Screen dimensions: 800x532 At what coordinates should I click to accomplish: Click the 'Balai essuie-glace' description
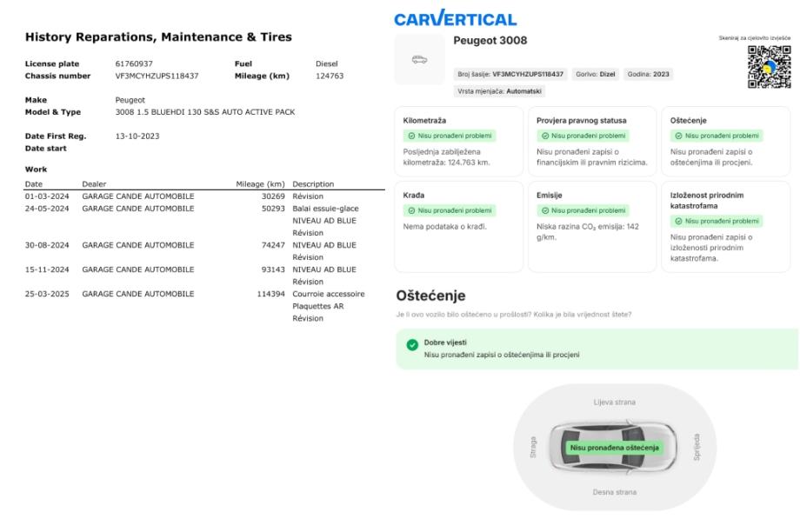[325, 209]
